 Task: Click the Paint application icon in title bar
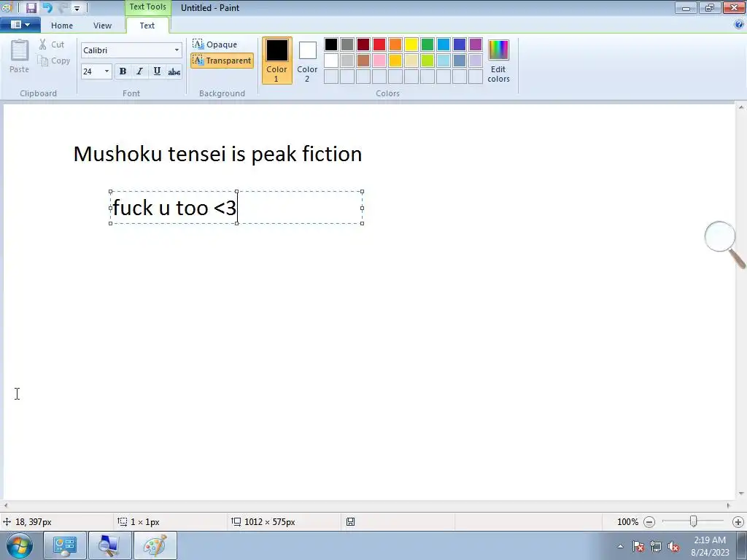pos(7,8)
